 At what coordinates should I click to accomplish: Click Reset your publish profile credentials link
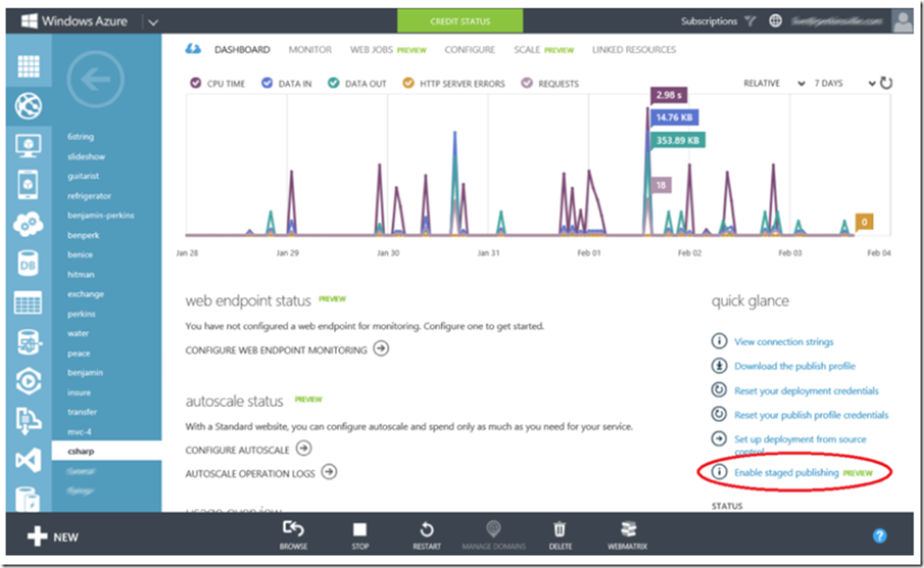click(x=811, y=415)
